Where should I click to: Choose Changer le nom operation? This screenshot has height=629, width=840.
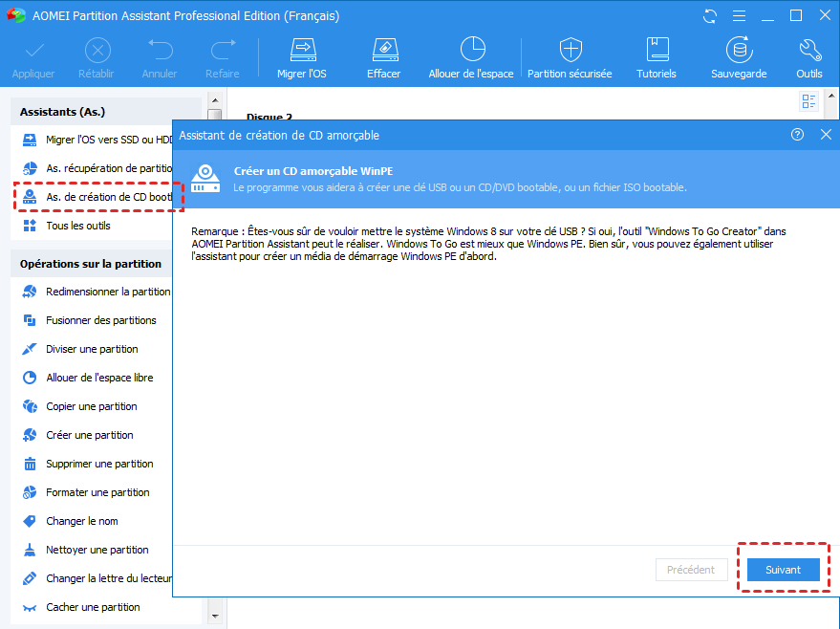pos(71,521)
